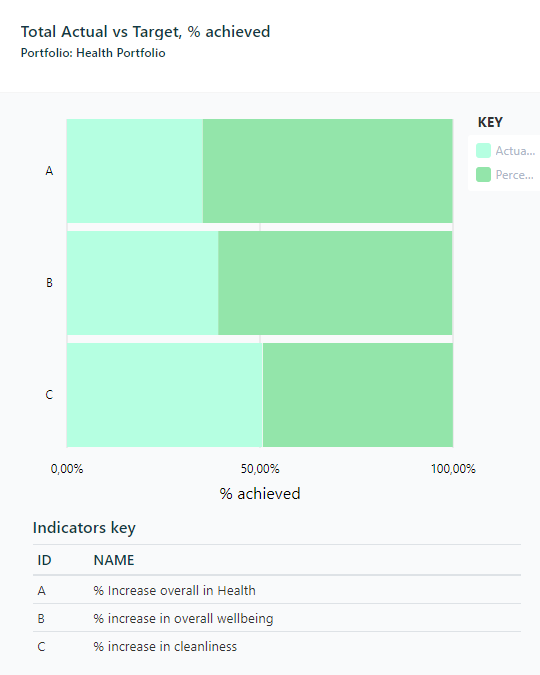
Task: Click the B axis label on chart
Action: pyautogui.click(x=50, y=283)
